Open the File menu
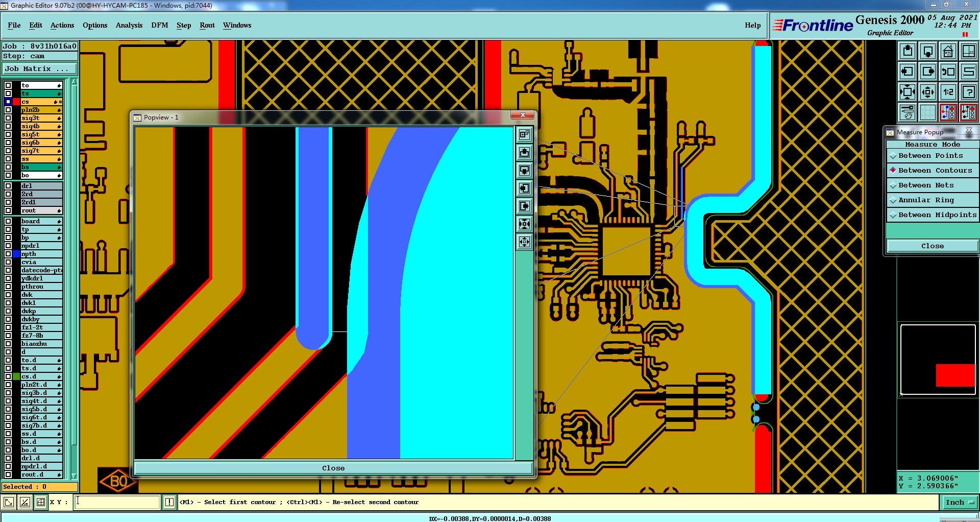980x522 pixels. 14,25
